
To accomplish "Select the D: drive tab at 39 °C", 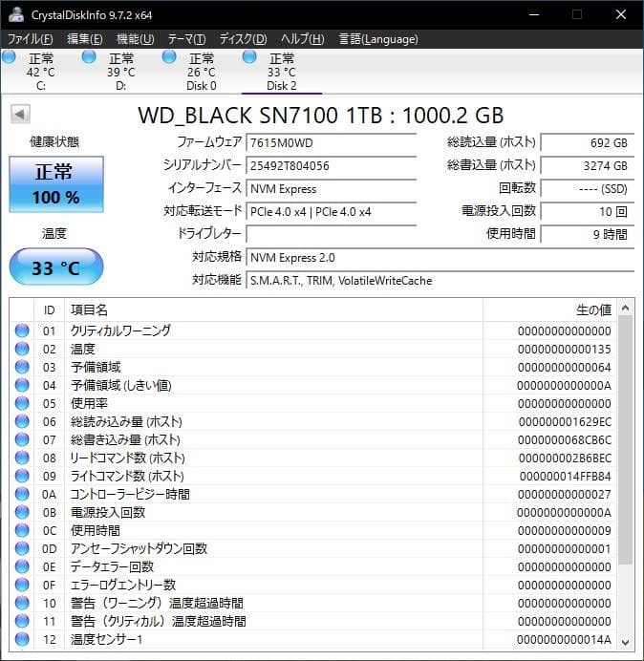I will point(121,72).
